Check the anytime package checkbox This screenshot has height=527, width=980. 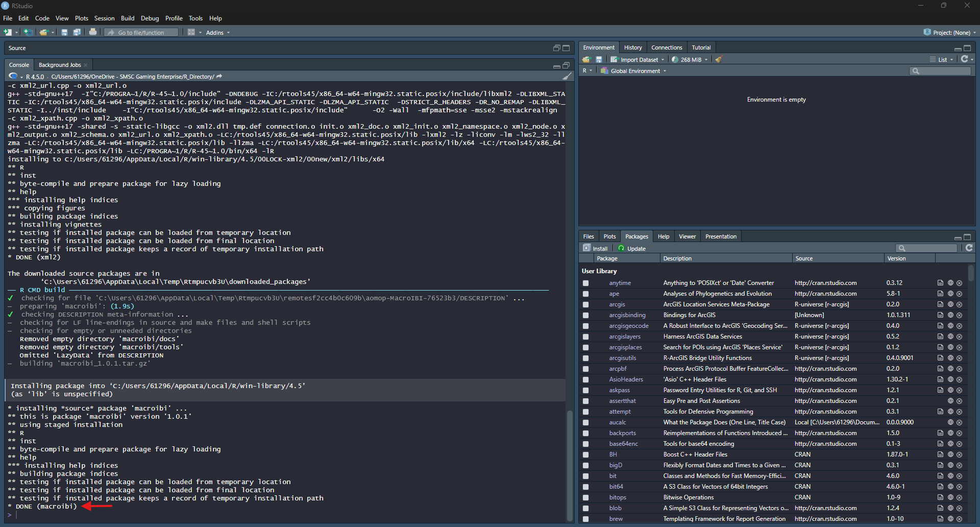pyautogui.click(x=585, y=283)
